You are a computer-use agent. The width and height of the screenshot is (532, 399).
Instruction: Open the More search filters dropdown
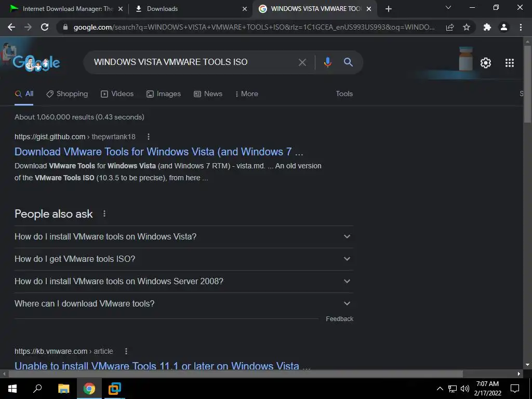(x=246, y=94)
